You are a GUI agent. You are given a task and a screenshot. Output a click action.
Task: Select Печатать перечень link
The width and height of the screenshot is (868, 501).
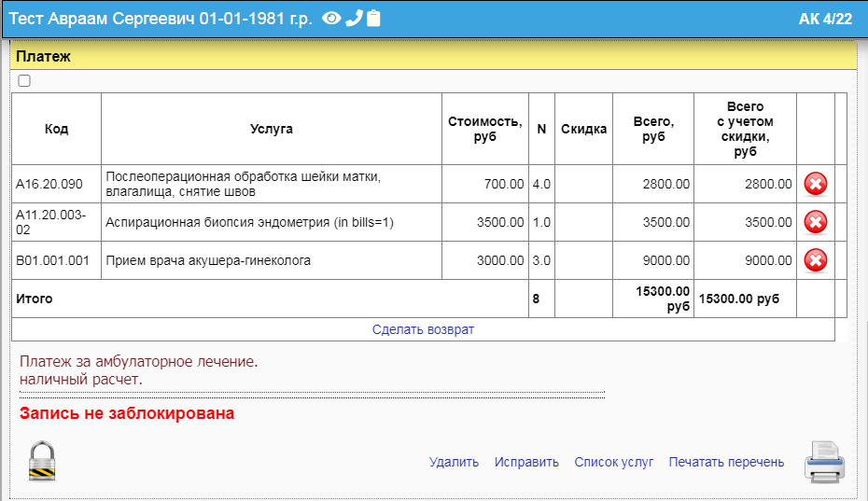tap(726, 462)
